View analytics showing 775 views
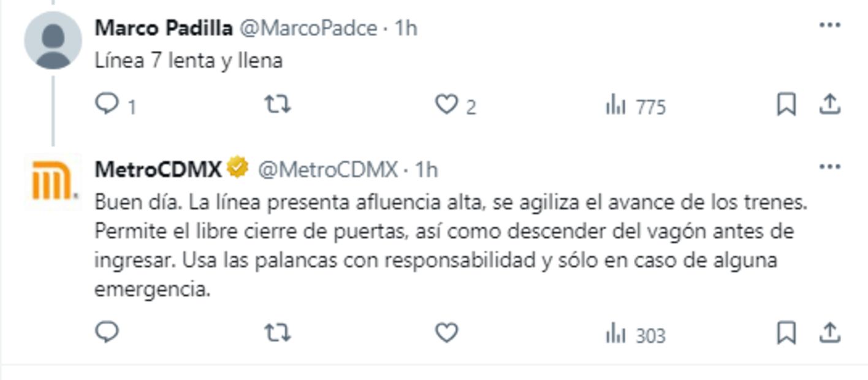 [635, 107]
